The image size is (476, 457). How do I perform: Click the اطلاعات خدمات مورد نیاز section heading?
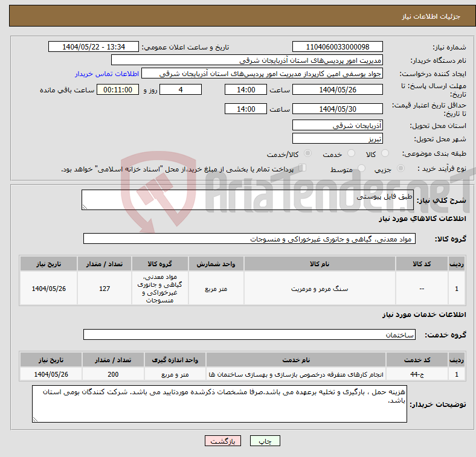(424, 315)
